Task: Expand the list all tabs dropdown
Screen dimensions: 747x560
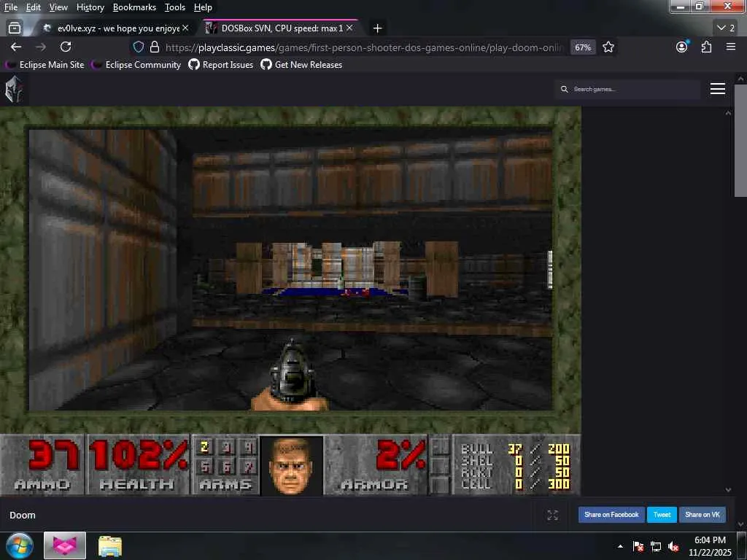Action: pyautogui.click(x=726, y=28)
